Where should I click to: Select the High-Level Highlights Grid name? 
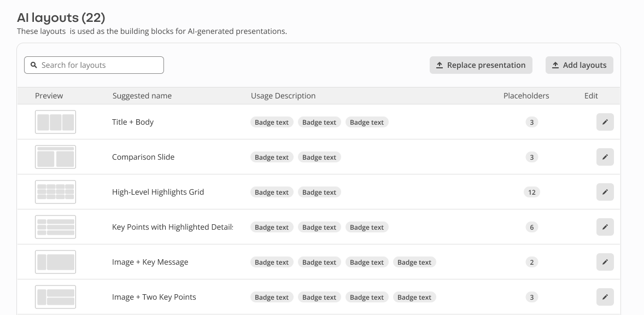click(158, 192)
